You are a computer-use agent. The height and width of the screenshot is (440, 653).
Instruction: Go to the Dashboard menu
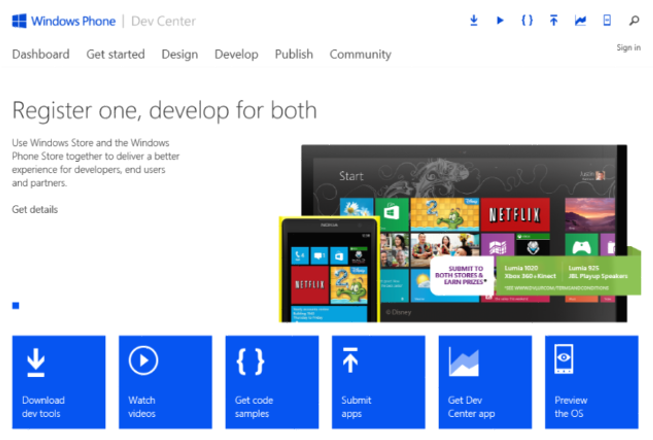(x=41, y=54)
